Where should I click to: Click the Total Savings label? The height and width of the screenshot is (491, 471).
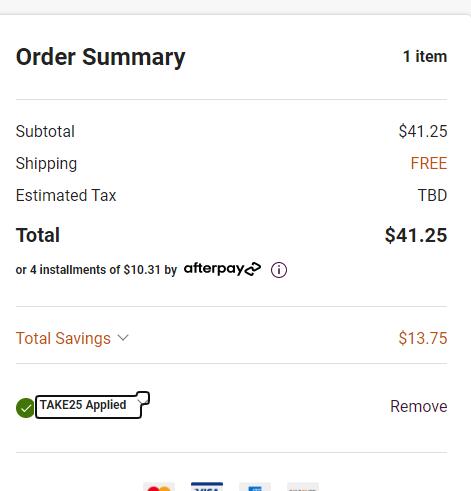[x=63, y=338]
